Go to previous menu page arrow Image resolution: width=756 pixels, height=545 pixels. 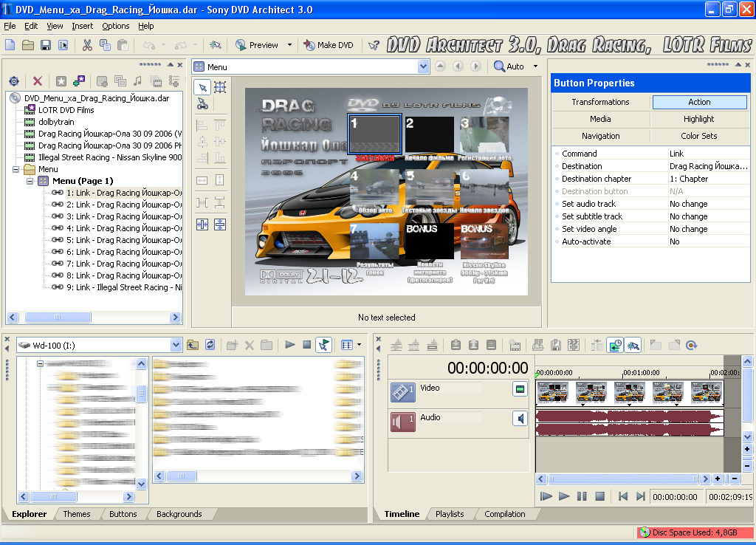coord(458,66)
